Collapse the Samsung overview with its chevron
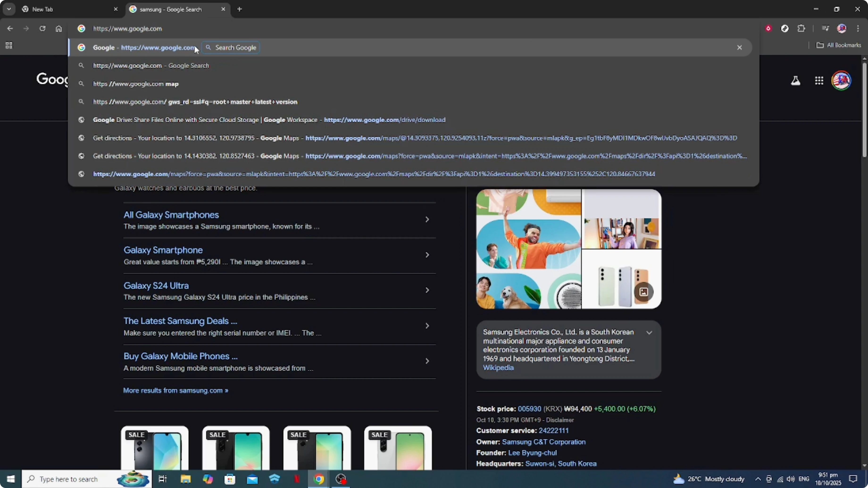The width and height of the screenshot is (868, 488). [649, 333]
